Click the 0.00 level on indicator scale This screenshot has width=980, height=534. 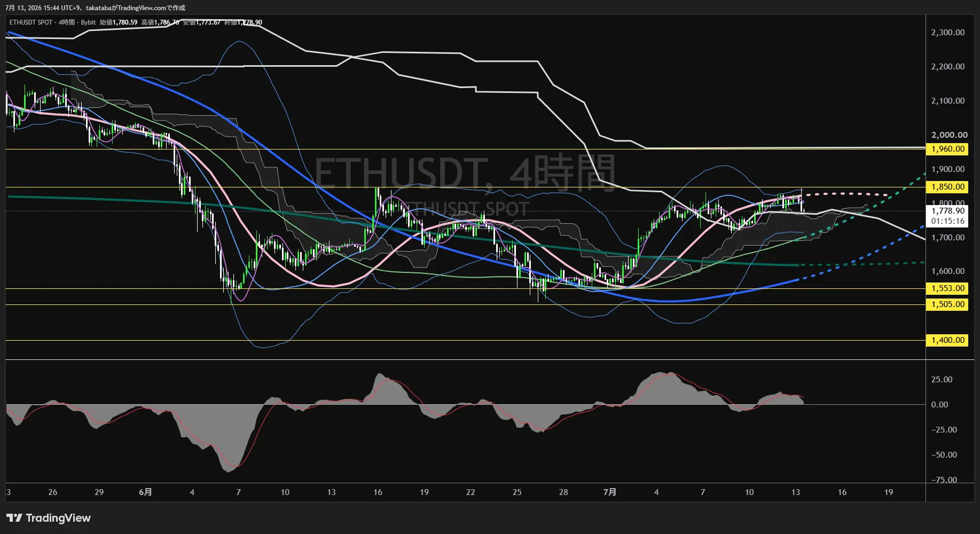940,405
